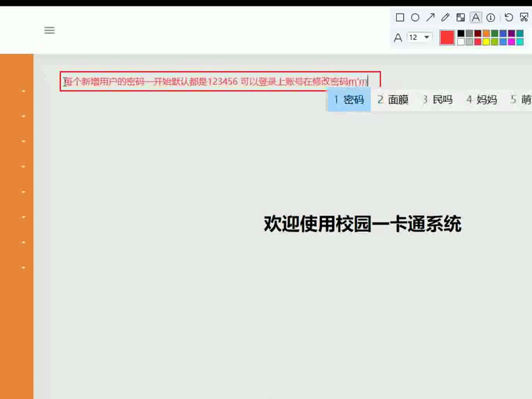Expand the bottommost orange sidebar menu arrow
Viewport: 532px width, 399px height.
coord(24,267)
